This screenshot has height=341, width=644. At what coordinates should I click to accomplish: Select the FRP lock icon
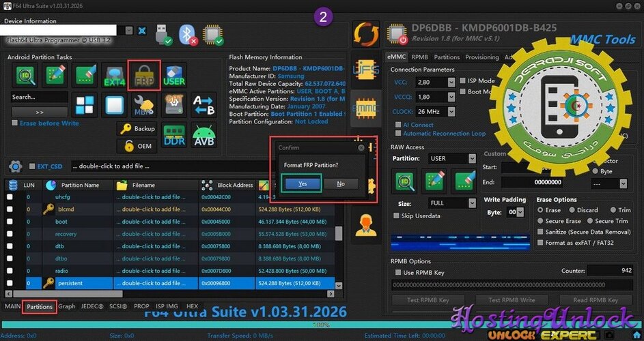(x=143, y=76)
